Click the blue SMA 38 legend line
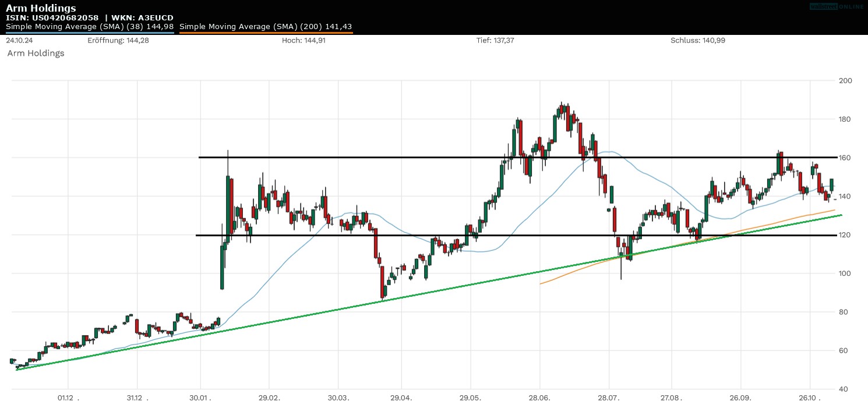 coord(90,33)
